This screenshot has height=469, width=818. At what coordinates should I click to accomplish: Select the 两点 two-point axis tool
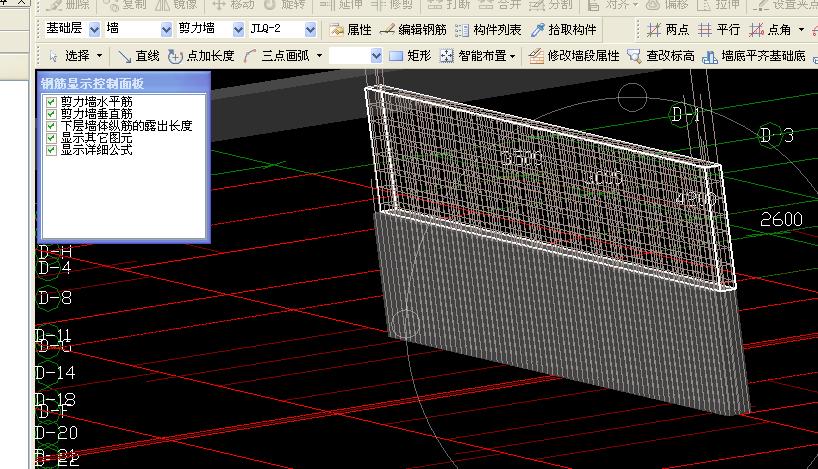(x=668, y=30)
